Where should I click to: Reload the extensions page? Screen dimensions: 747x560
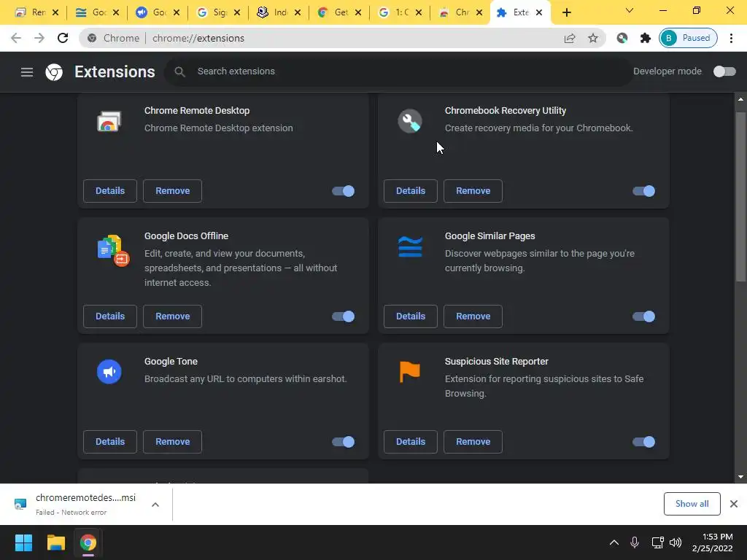(63, 38)
